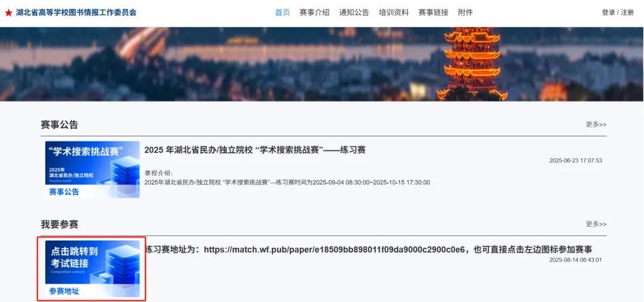Click the 赛事公告 section heading
The height and width of the screenshot is (302, 644).
[x=59, y=125]
